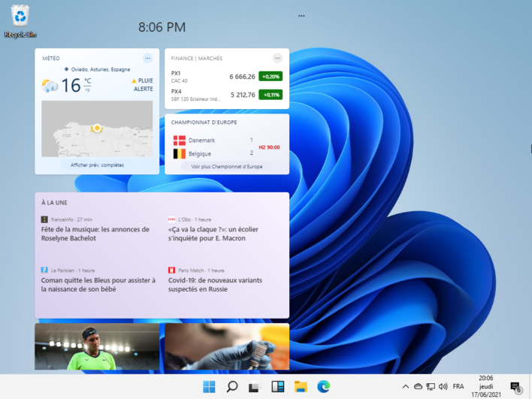This screenshot has width=532, height=399.
Task: Click the Paris Match source icon
Action: pyautogui.click(x=171, y=270)
